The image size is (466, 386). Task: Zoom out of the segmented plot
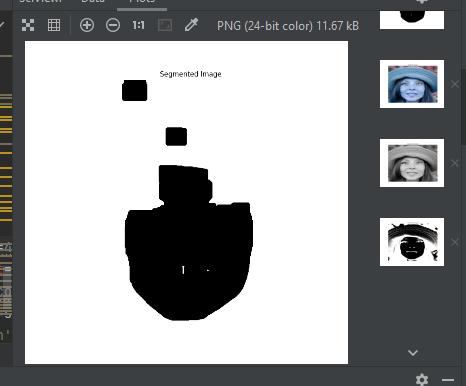[113, 25]
